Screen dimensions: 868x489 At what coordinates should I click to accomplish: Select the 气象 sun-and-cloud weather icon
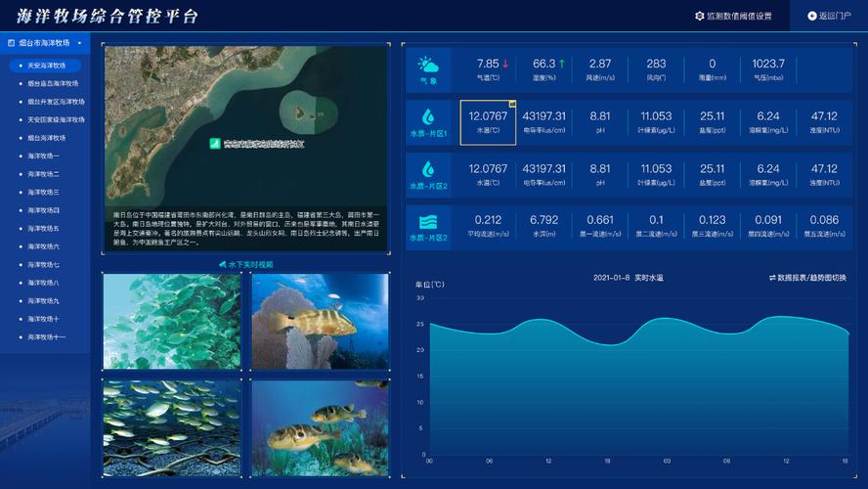428,65
